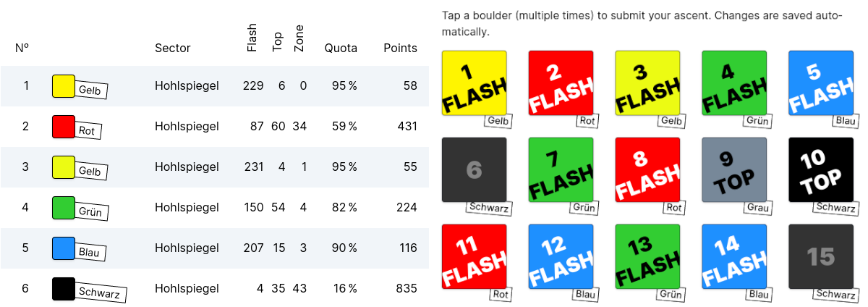The image size is (868, 307).
Task: Tap red boulder 11 tile
Action: pyautogui.click(x=474, y=256)
